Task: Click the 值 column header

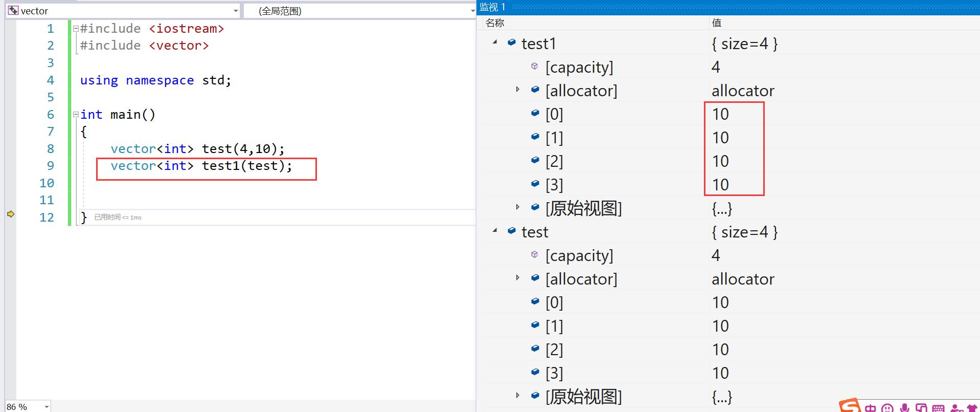Action: [717, 23]
